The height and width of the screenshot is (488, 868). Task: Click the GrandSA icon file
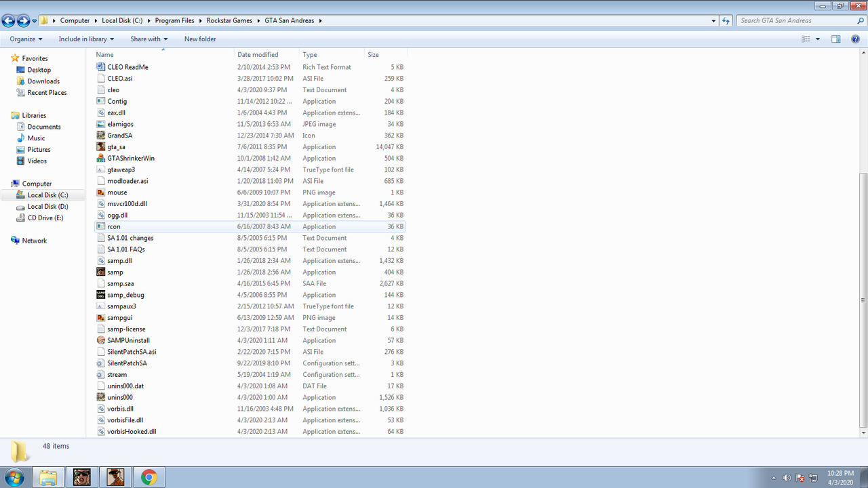coord(101,136)
